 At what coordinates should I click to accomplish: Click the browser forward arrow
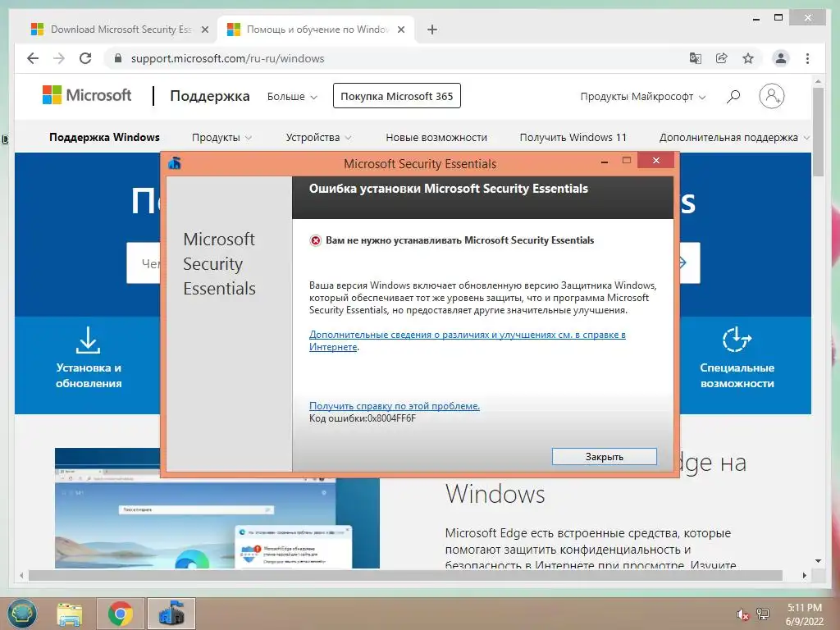[x=59, y=58]
